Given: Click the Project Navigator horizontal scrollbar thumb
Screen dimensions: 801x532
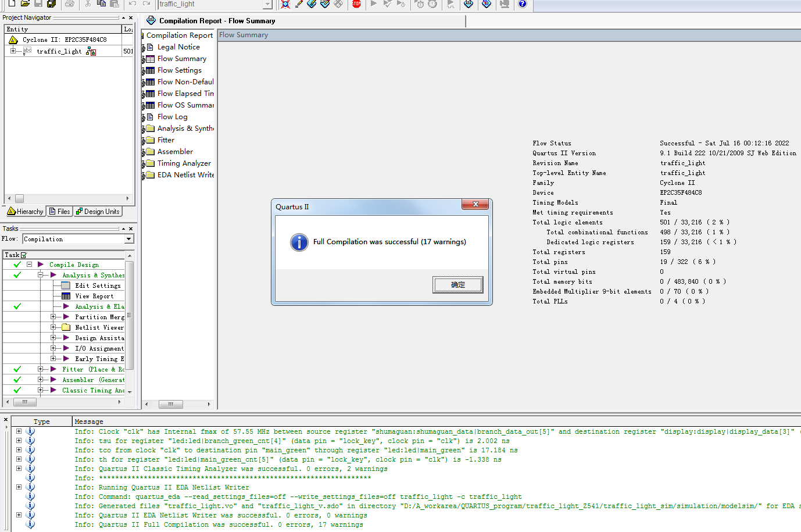Looking at the screenshot, I should [19, 198].
